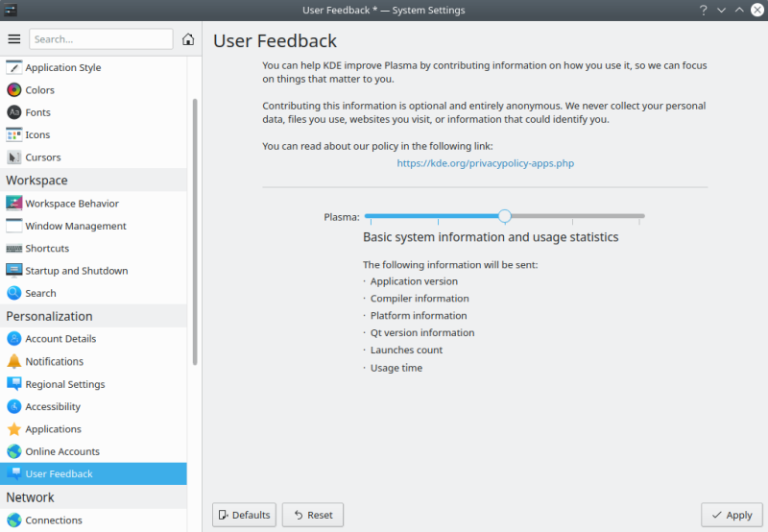Click keep-above chevron in title bar
The width and height of the screenshot is (768, 532).
pos(738,10)
